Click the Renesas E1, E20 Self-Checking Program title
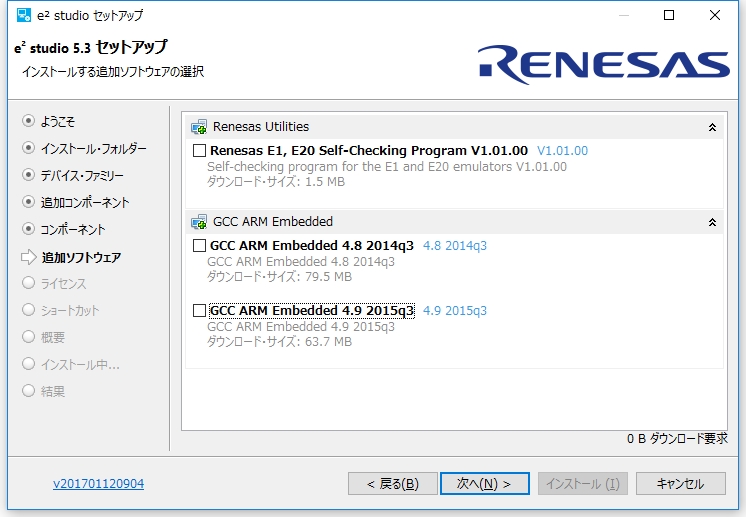This screenshot has width=746, height=517. click(x=369, y=151)
